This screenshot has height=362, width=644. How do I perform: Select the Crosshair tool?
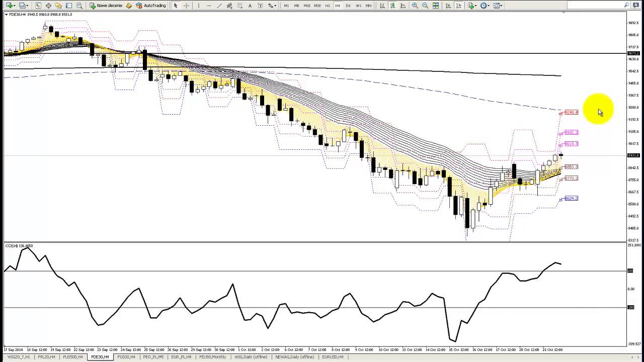(x=186, y=6)
